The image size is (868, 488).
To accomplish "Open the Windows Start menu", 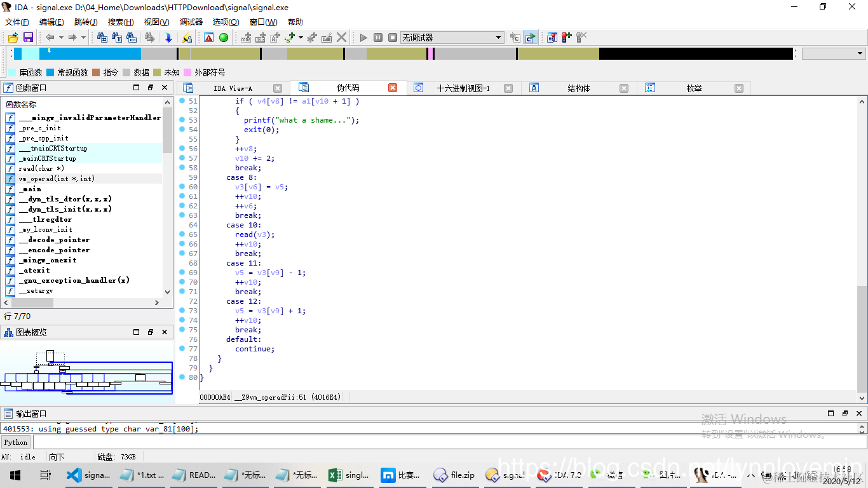I will tap(15, 475).
